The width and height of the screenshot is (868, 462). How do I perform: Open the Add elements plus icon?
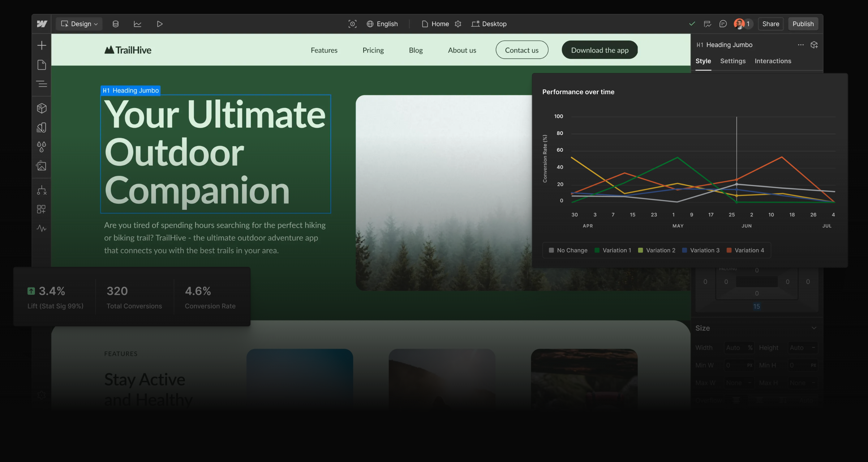(x=42, y=45)
